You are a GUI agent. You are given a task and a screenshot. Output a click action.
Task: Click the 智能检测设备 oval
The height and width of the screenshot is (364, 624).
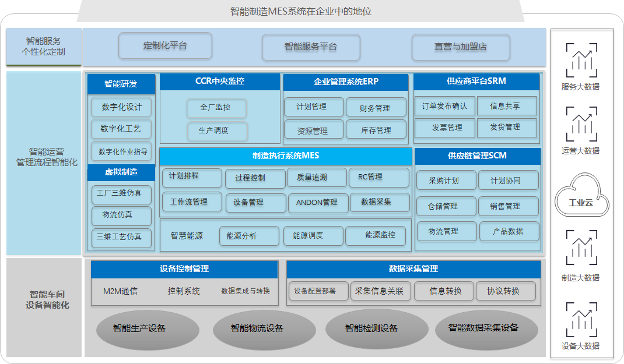tap(371, 328)
